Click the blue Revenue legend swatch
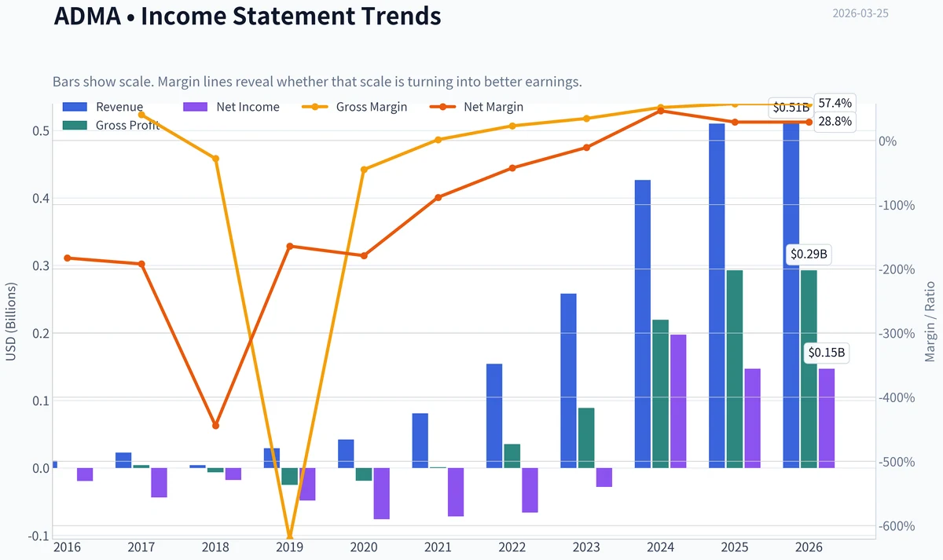 (x=74, y=107)
